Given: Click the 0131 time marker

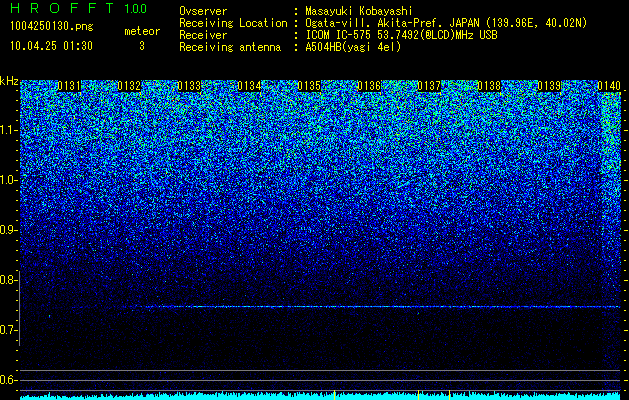Looking at the screenshot, I should 69,86.
